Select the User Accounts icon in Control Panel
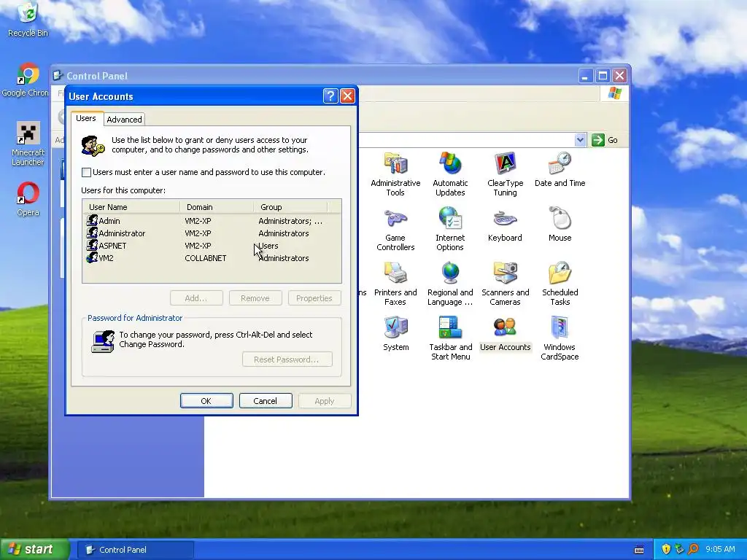747x560 pixels. (x=505, y=333)
